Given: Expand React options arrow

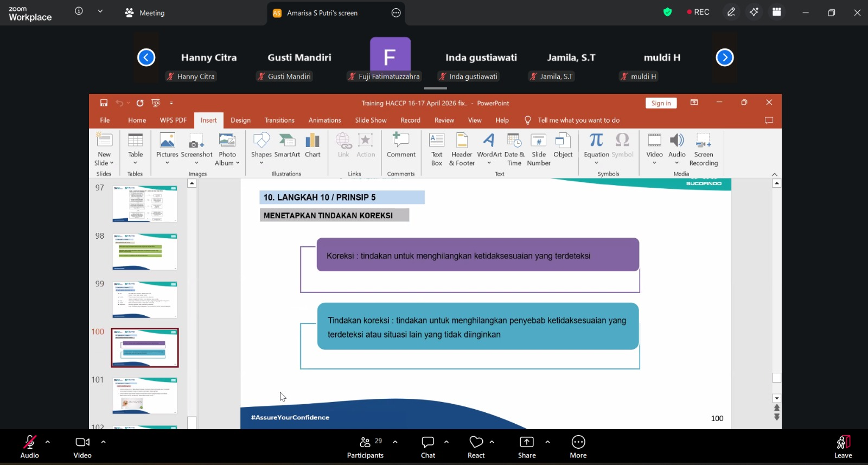Looking at the screenshot, I should pos(492,442).
